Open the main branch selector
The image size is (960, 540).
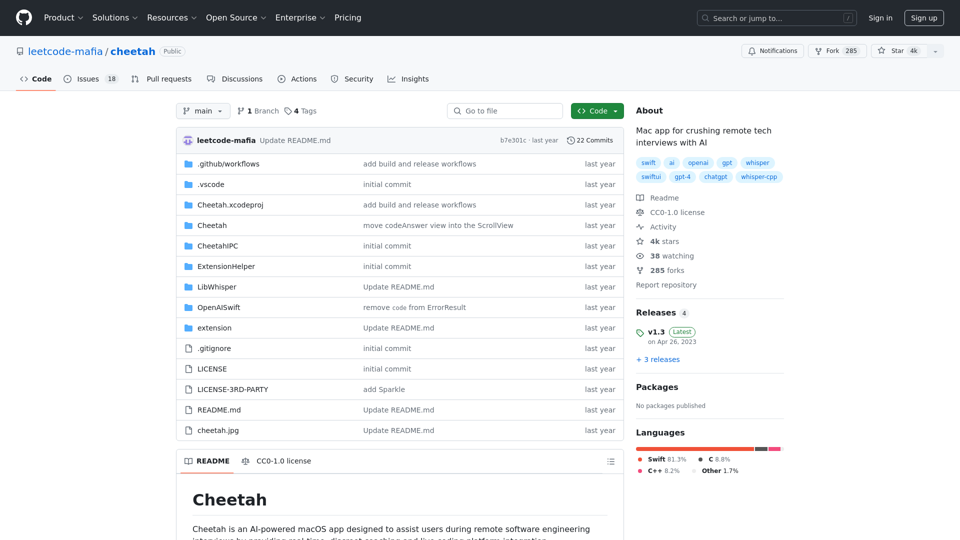click(203, 111)
